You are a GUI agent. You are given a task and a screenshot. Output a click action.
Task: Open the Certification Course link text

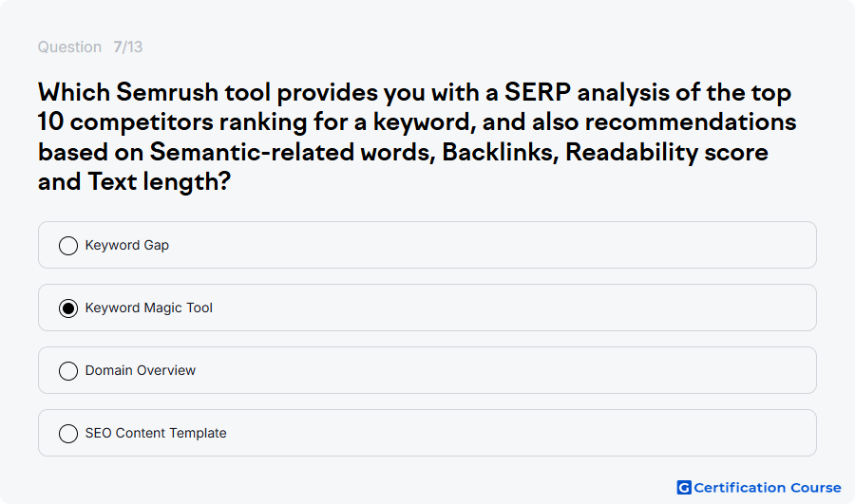pyautogui.click(x=768, y=487)
